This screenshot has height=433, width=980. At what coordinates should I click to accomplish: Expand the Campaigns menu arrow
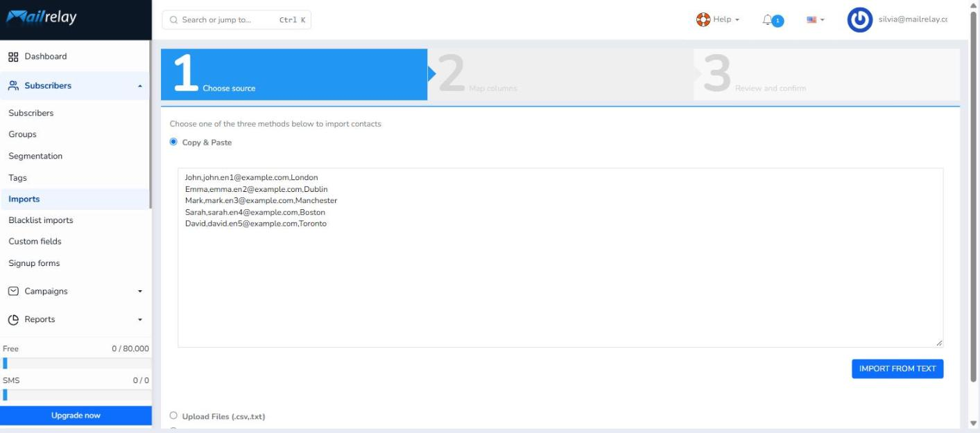pos(140,292)
